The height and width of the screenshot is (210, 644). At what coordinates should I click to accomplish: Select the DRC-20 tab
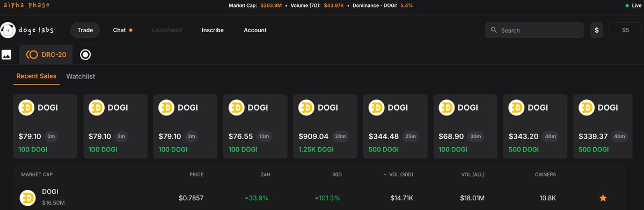(46, 54)
